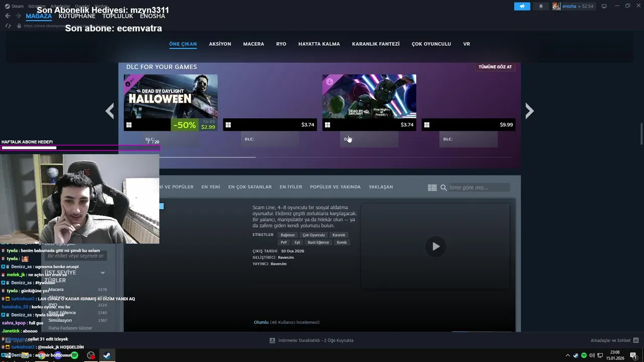Open the Five Nights at Freddy's DLC thumbnail
The width and height of the screenshot is (644, 362).
coord(369,97)
